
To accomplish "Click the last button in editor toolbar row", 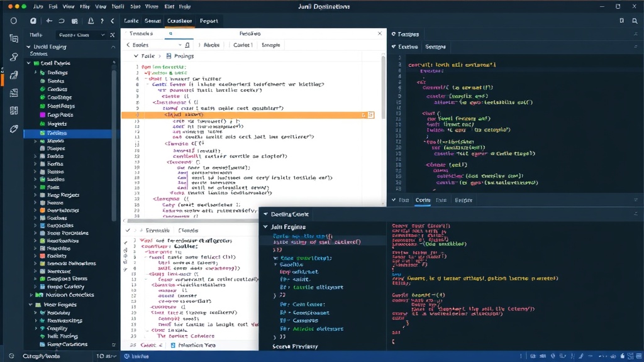I will point(270,45).
